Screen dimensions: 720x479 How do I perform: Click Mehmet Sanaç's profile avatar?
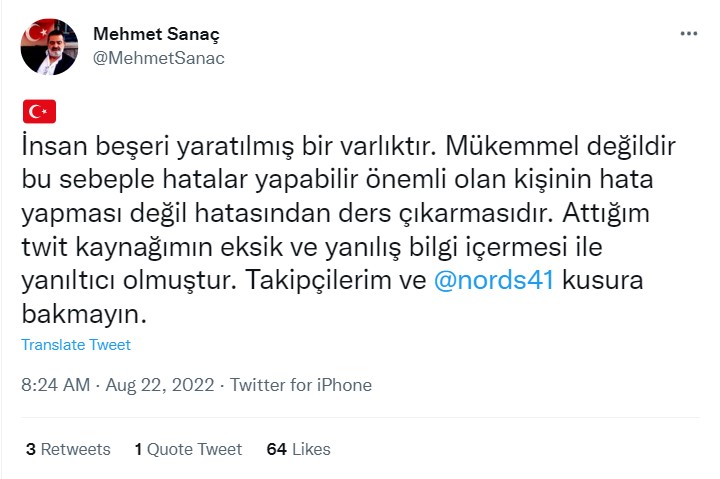50,46
